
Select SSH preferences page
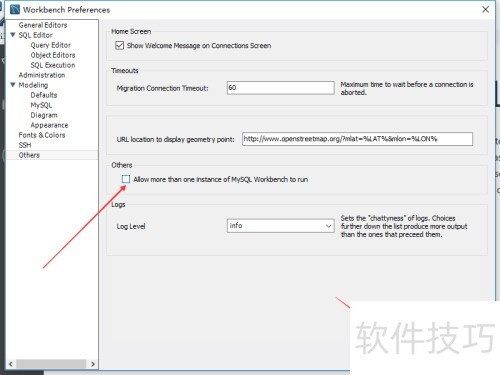pyautogui.click(x=25, y=145)
